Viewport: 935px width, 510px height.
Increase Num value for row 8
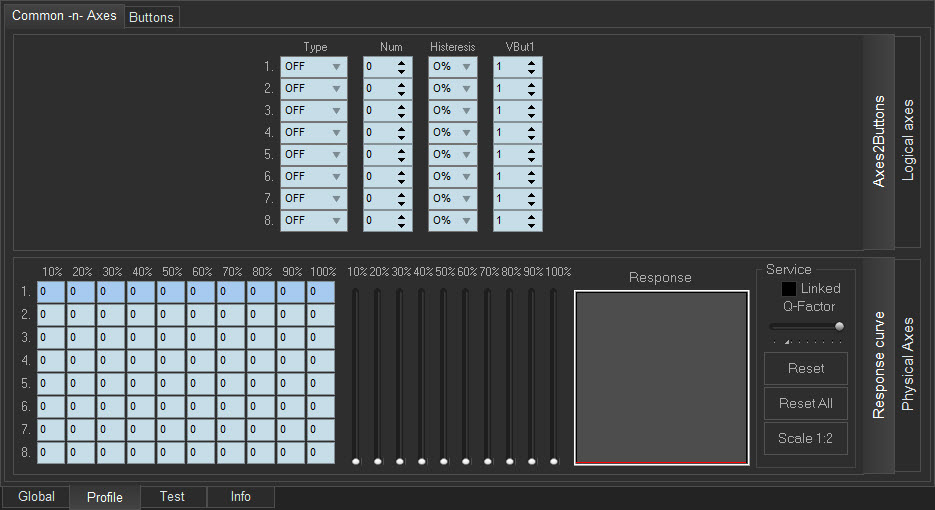(x=401, y=217)
